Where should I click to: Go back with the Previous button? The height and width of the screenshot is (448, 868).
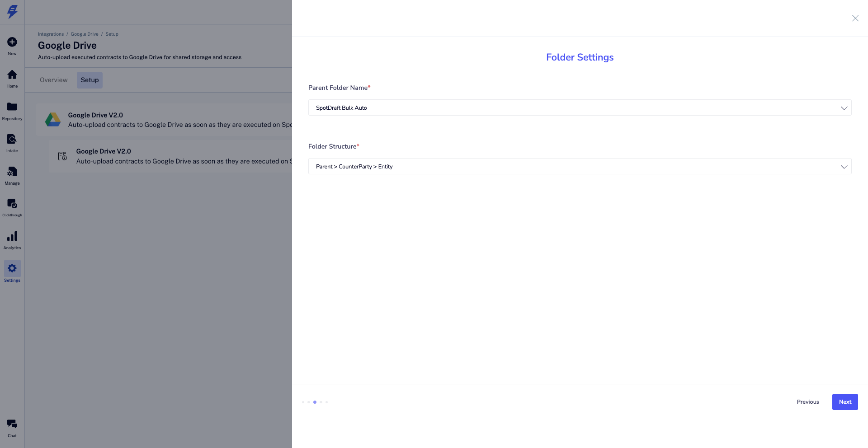(x=808, y=402)
